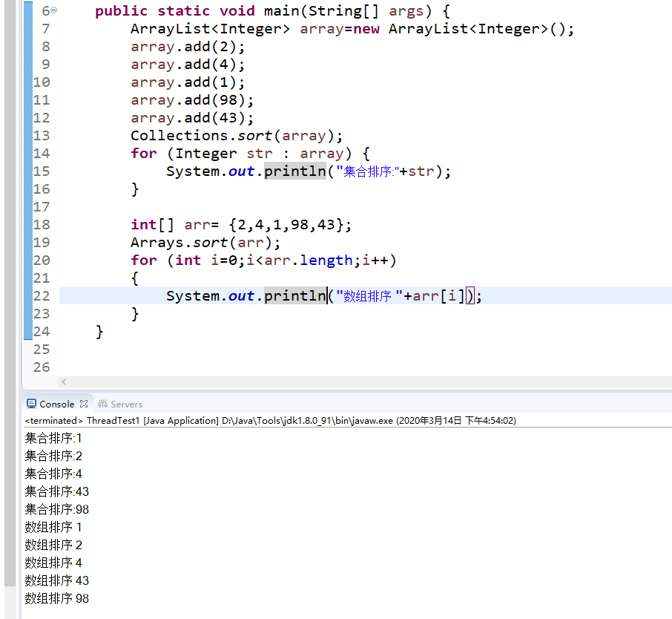
Task: Click the Servers tab icon
Action: tap(102, 404)
